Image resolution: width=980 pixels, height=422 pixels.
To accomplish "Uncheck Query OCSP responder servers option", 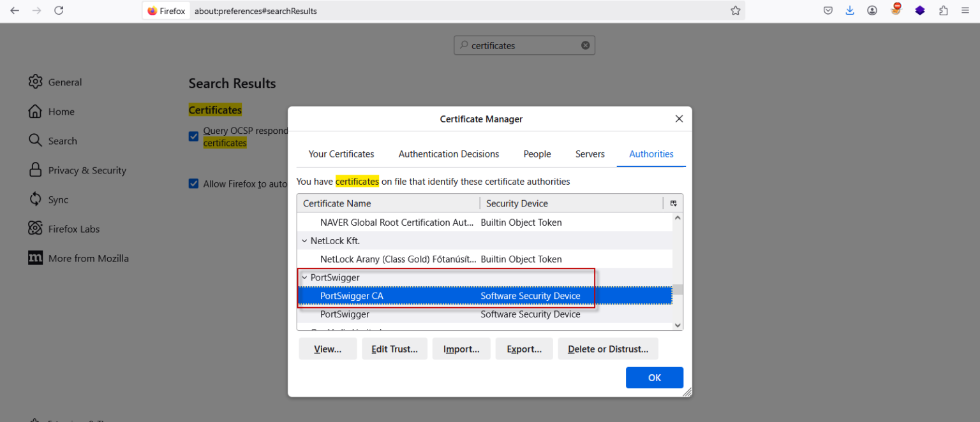I will [x=193, y=136].
